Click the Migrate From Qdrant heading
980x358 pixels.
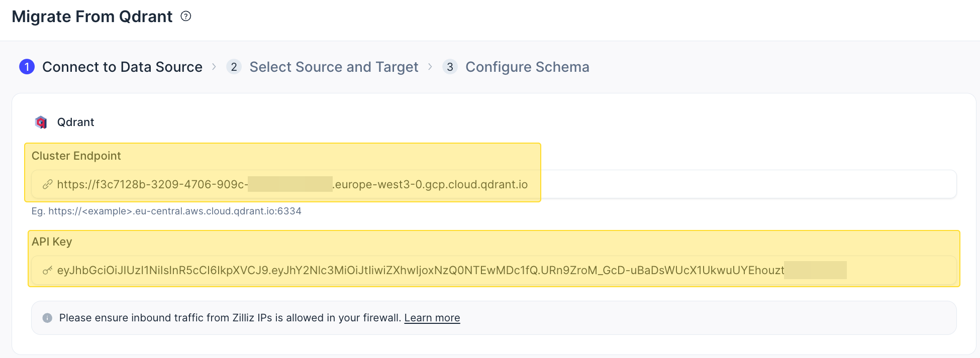[x=92, y=17]
